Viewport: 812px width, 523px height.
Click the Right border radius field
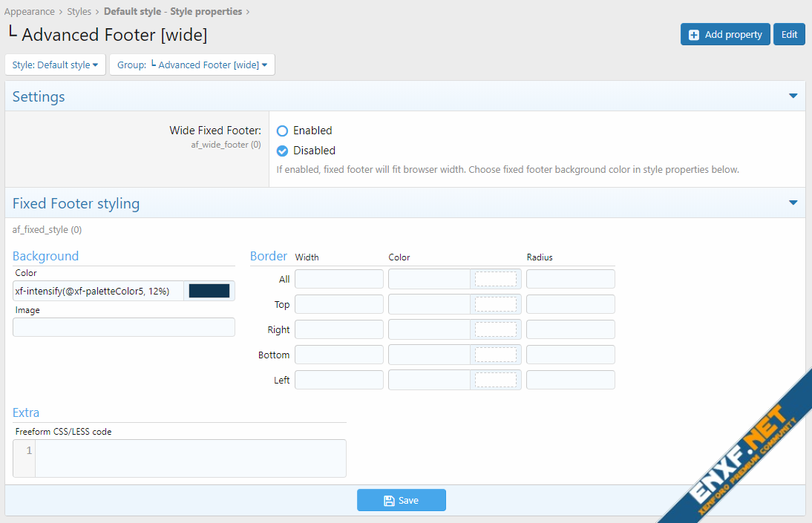point(571,329)
